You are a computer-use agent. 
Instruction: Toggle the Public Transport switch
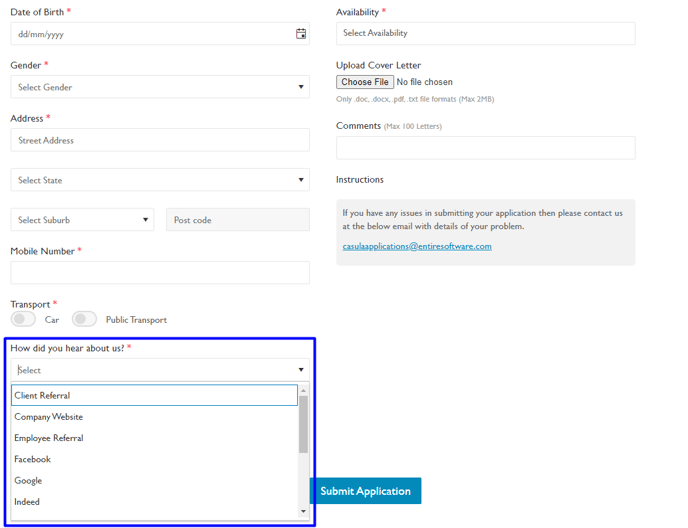pyautogui.click(x=84, y=319)
